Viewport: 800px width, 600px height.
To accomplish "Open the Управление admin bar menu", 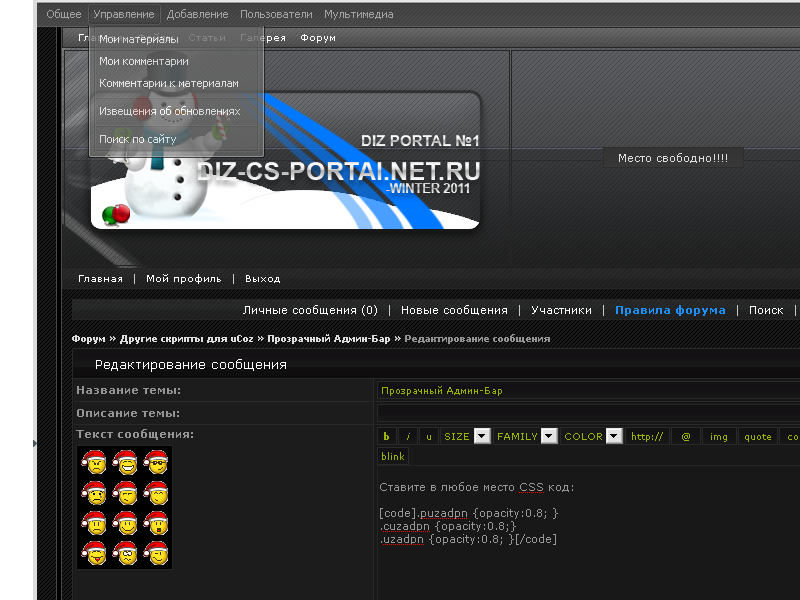I will coord(124,14).
